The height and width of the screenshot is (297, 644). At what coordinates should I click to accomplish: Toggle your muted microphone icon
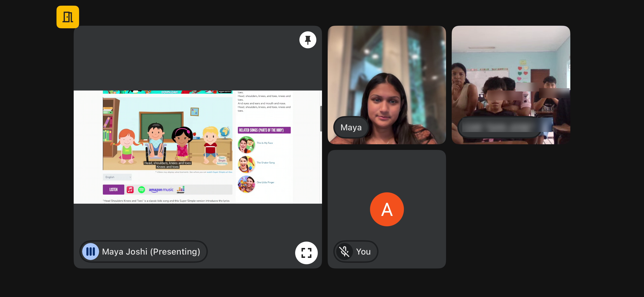point(344,252)
